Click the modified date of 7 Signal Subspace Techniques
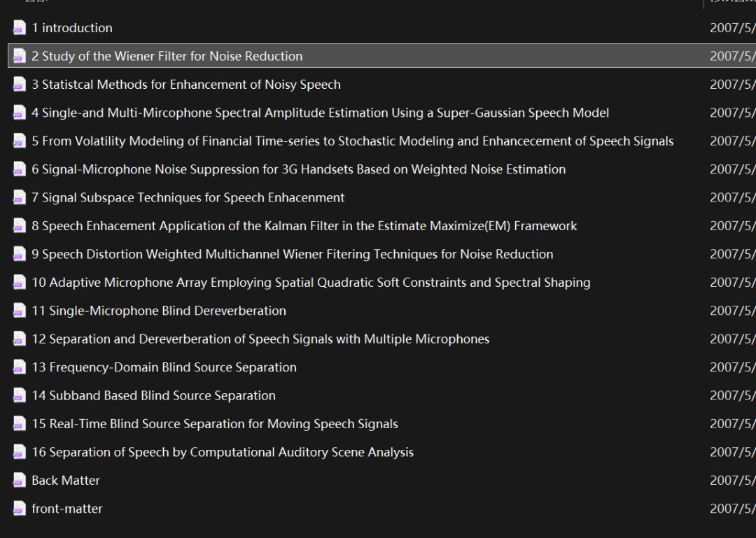The width and height of the screenshot is (756, 538). pos(733,198)
